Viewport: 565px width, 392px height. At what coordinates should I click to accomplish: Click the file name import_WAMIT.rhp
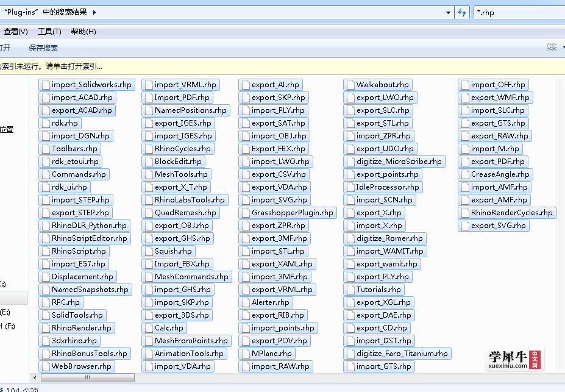coord(390,251)
